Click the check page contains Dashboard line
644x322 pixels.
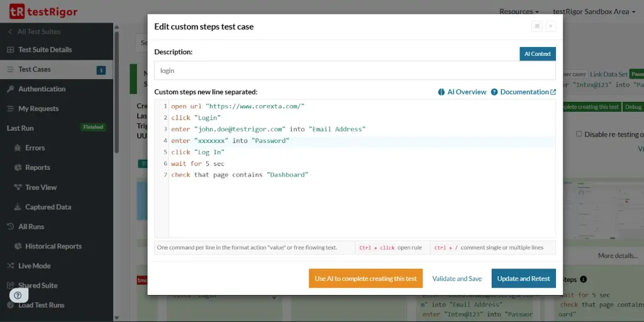[x=240, y=175]
